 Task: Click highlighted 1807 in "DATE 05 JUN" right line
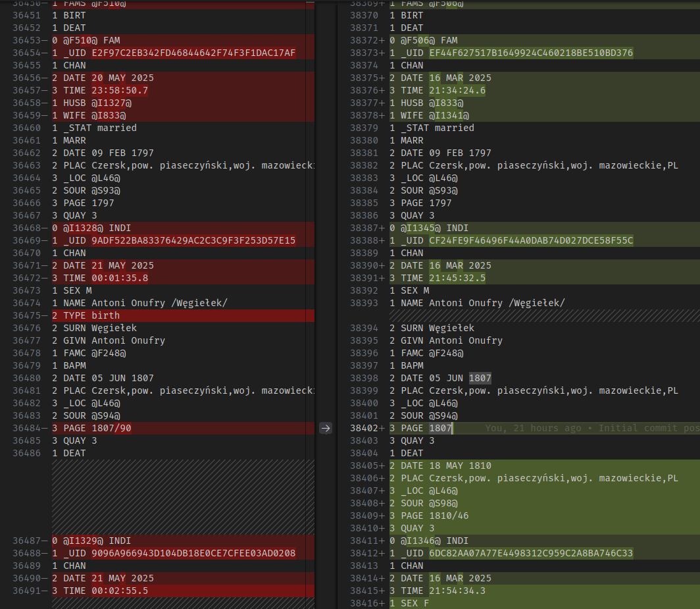tap(480, 378)
